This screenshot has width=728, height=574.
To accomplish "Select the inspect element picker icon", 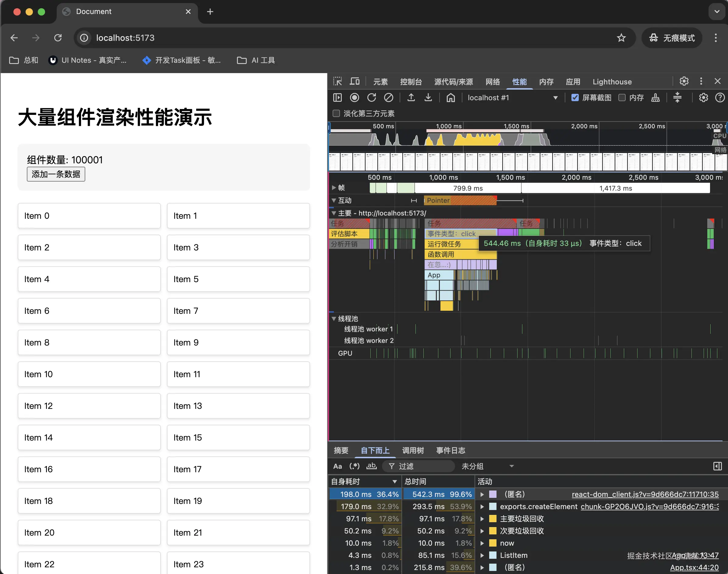I will [x=337, y=82].
